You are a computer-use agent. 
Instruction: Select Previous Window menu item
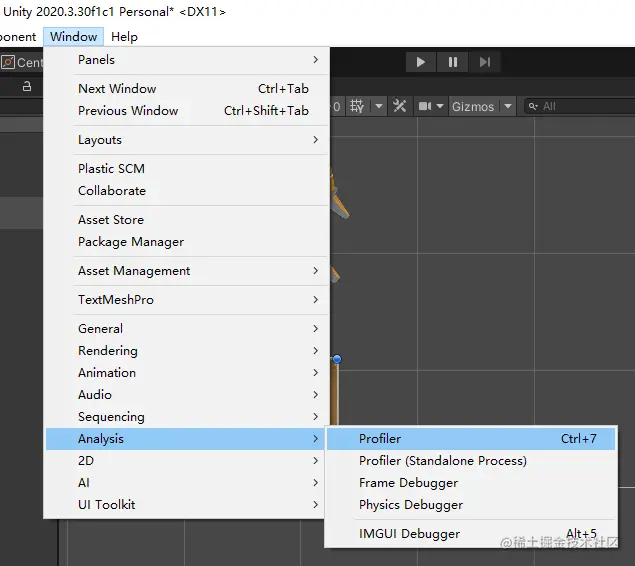tap(186, 111)
